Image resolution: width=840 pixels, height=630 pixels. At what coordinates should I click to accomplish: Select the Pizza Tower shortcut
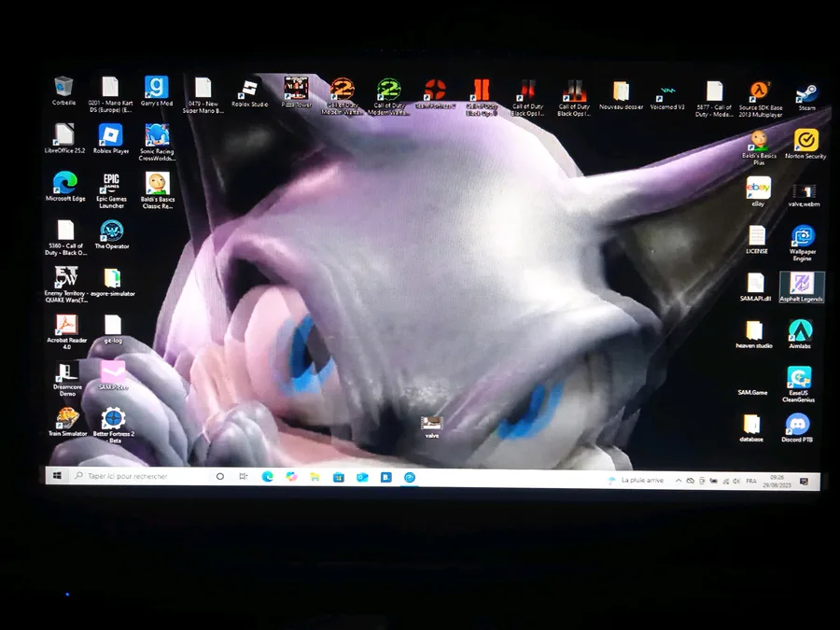[296, 91]
